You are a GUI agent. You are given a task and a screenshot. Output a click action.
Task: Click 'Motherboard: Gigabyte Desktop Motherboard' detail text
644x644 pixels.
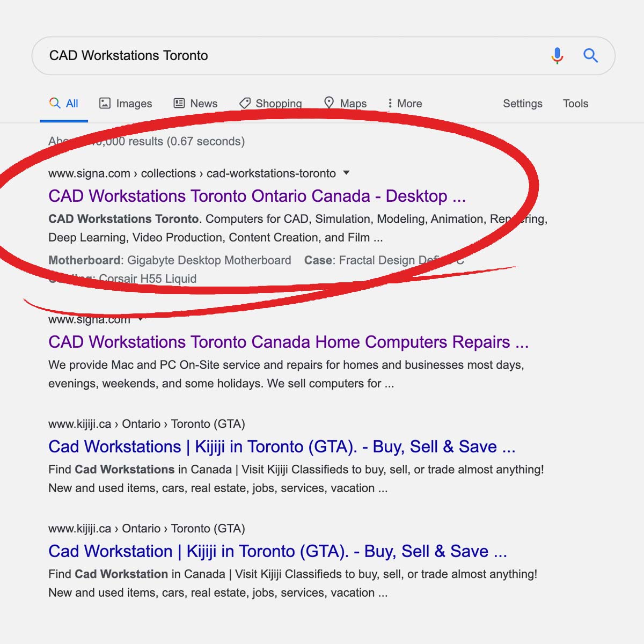point(170,260)
